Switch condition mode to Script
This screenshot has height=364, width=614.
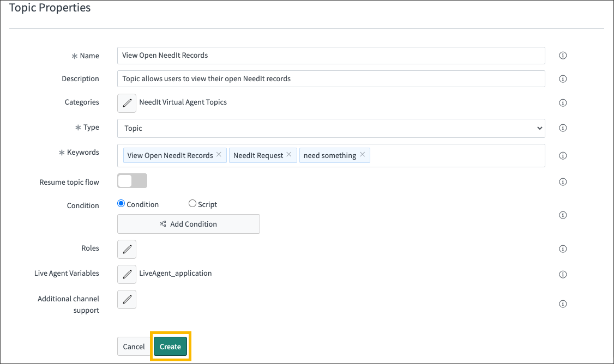click(192, 203)
